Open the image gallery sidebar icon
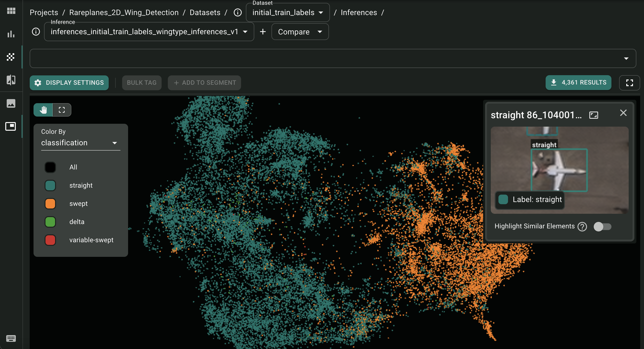The image size is (644, 349). [11, 103]
